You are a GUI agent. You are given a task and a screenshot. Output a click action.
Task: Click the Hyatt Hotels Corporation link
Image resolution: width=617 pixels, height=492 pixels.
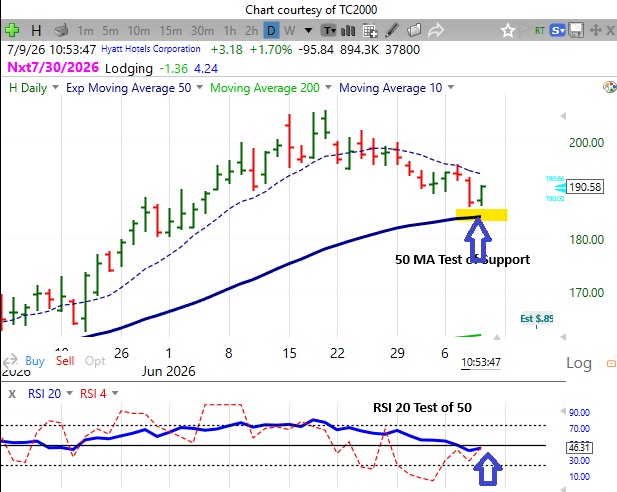pyautogui.click(x=151, y=49)
